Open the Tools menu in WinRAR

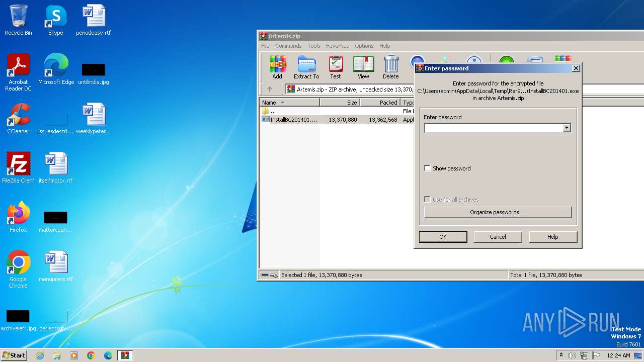click(x=314, y=46)
